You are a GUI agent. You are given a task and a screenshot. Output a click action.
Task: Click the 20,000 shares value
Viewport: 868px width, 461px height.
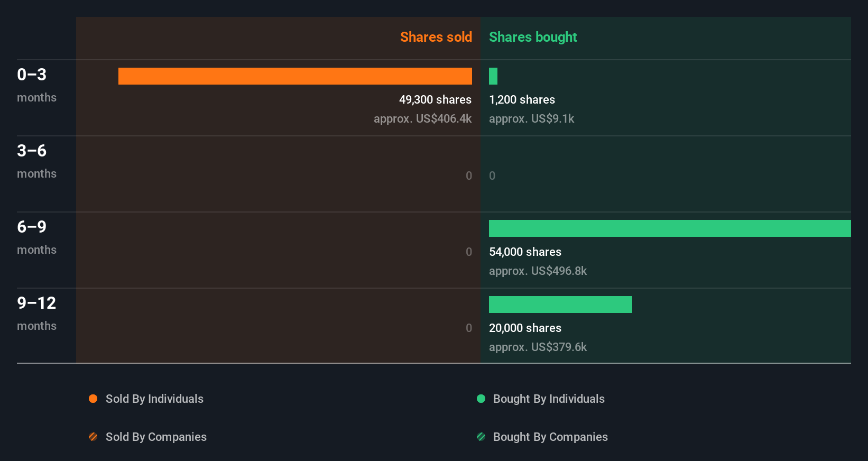tap(525, 328)
